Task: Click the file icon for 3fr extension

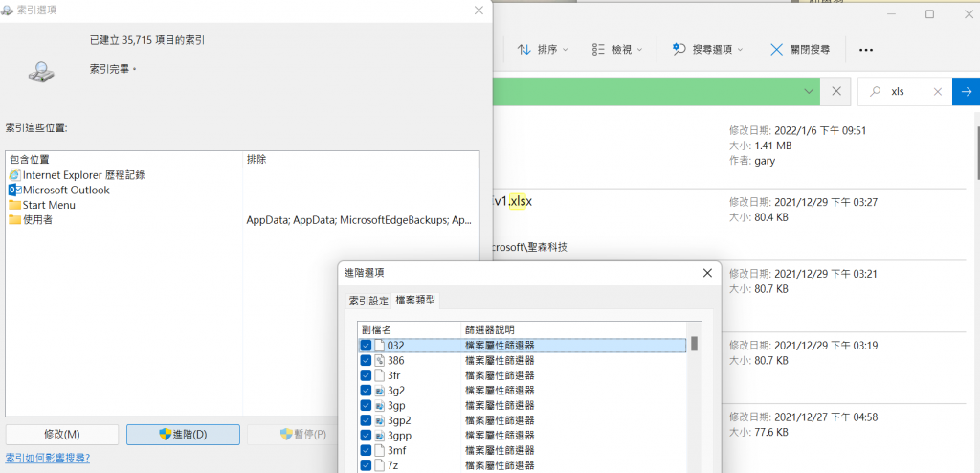Action: click(379, 375)
